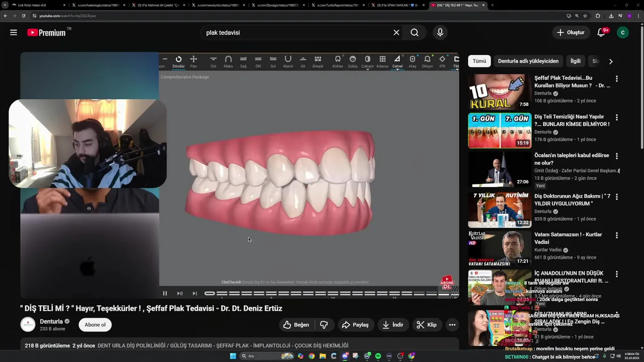644x362 pixels.
Task: Select Döndür rotate tool in ClinCheck toolbar
Action: click(179, 62)
